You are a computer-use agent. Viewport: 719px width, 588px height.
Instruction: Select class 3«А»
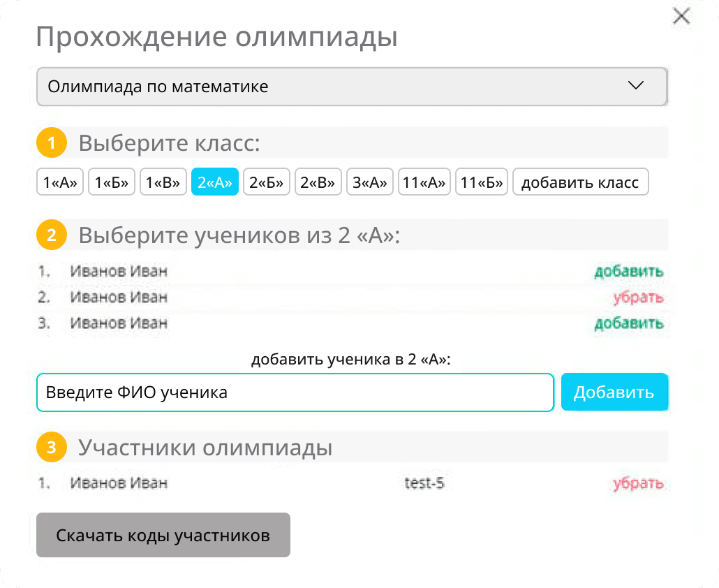coord(369,182)
